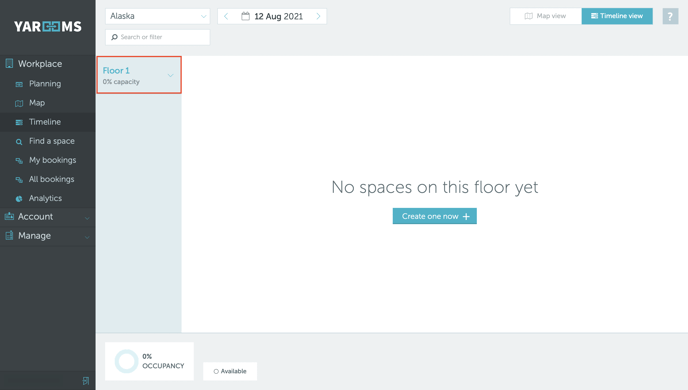The height and width of the screenshot is (390, 688).
Task: Click the All bookings icon
Action: tap(19, 180)
